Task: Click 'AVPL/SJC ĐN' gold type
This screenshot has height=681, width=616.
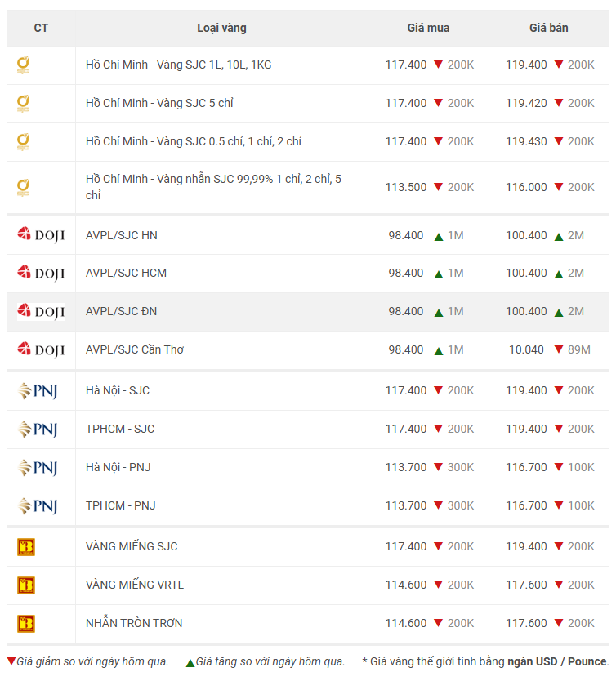Action: [x=121, y=311]
